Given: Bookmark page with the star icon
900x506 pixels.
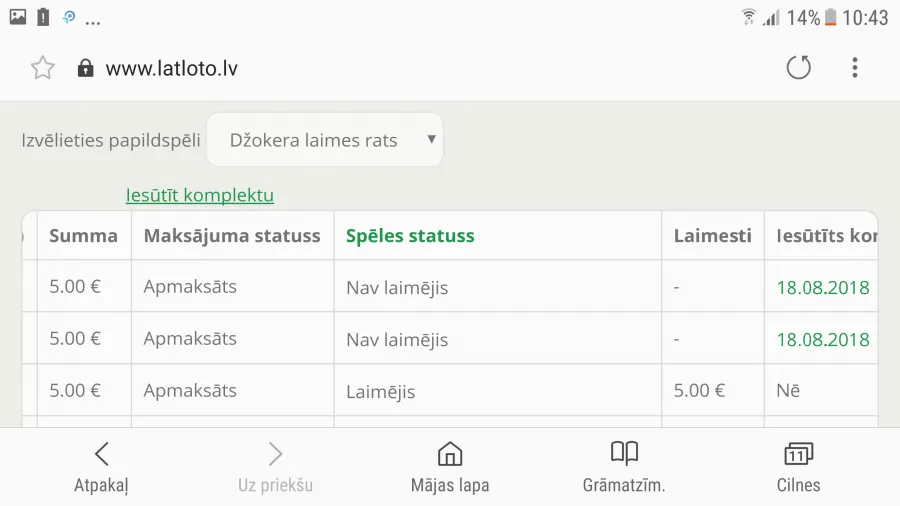Looking at the screenshot, I should (x=42, y=68).
